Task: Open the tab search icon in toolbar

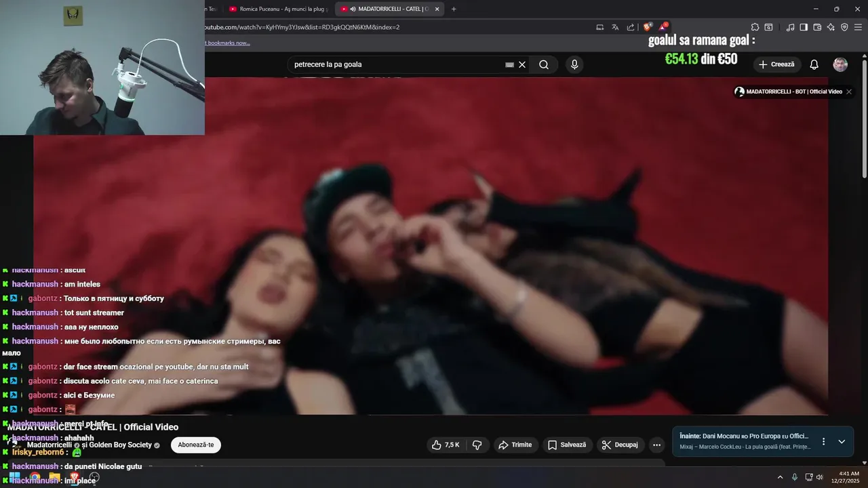Action: (768, 27)
